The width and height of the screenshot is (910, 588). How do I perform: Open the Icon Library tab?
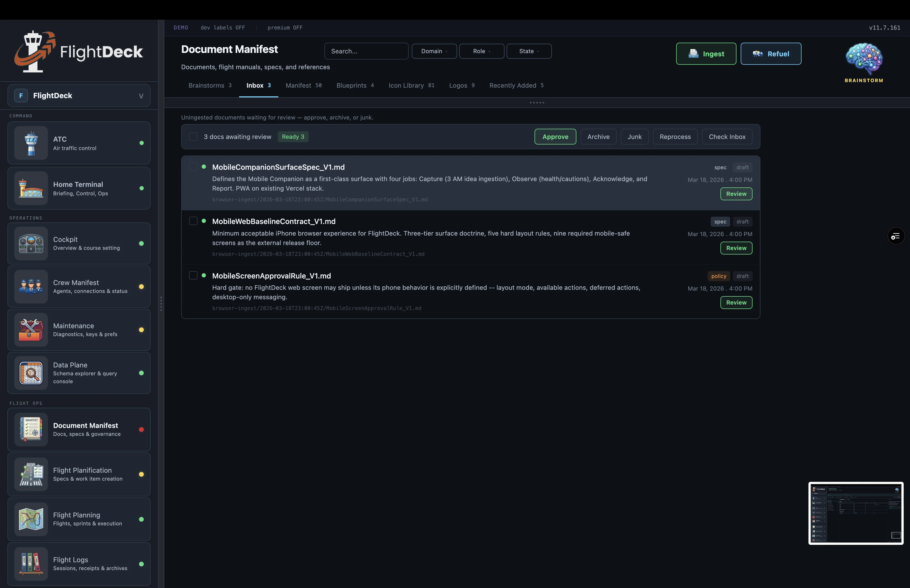(406, 86)
